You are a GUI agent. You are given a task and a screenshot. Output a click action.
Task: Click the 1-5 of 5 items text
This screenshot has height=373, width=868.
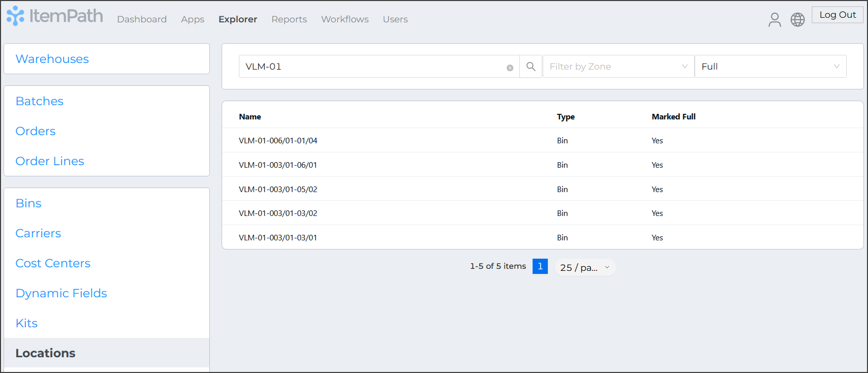(498, 266)
